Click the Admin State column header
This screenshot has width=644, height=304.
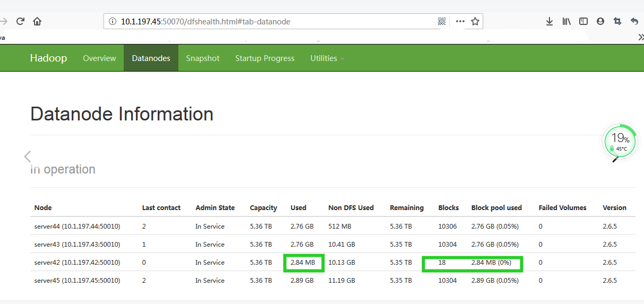tap(215, 207)
